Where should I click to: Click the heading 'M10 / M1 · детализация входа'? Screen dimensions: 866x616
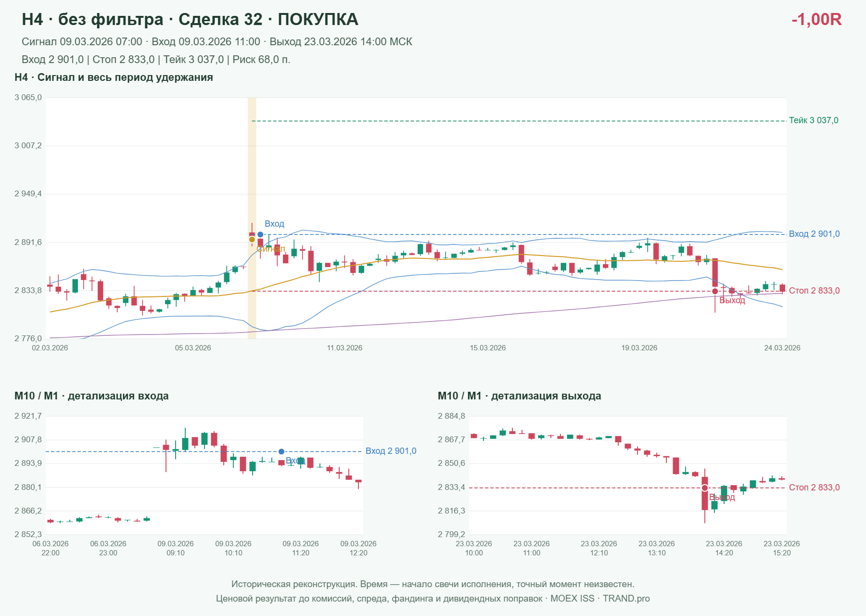coord(91,396)
